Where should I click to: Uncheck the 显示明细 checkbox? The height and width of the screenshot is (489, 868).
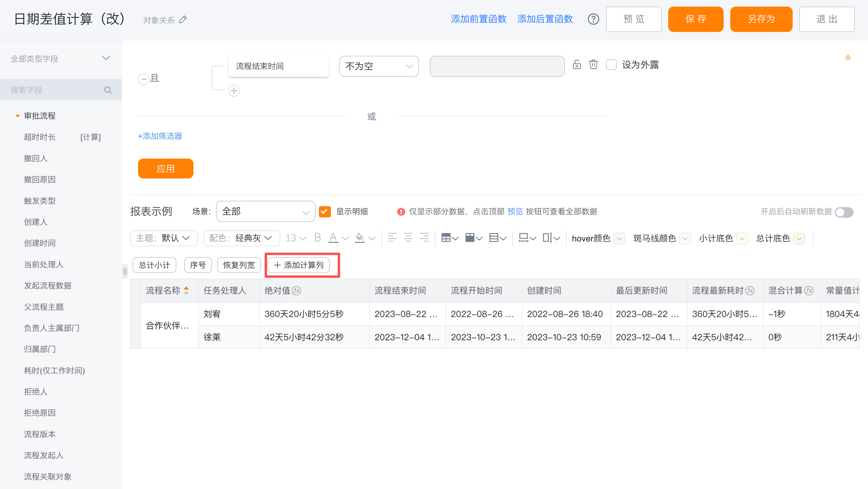click(x=325, y=212)
